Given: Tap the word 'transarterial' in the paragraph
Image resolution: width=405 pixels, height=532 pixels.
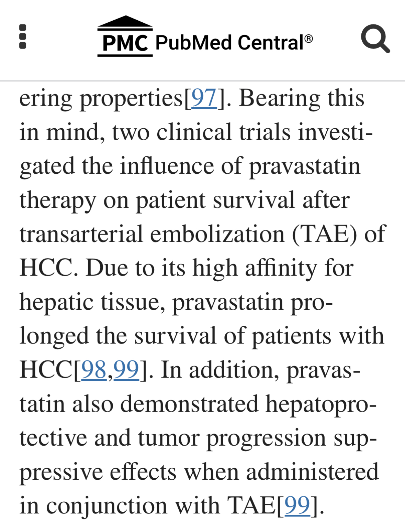Looking at the screenshot, I should (x=81, y=234).
